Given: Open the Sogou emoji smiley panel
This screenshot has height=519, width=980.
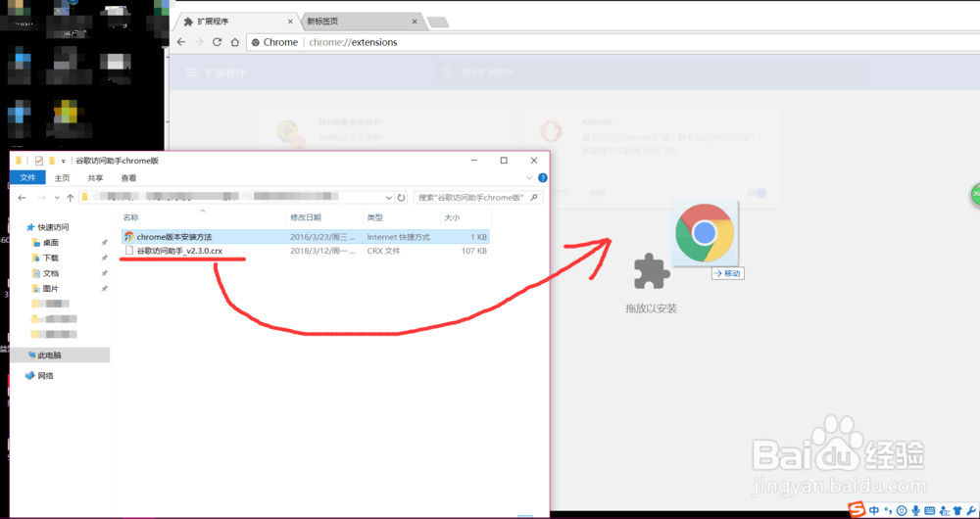Looking at the screenshot, I should pyautogui.click(x=902, y=510).
